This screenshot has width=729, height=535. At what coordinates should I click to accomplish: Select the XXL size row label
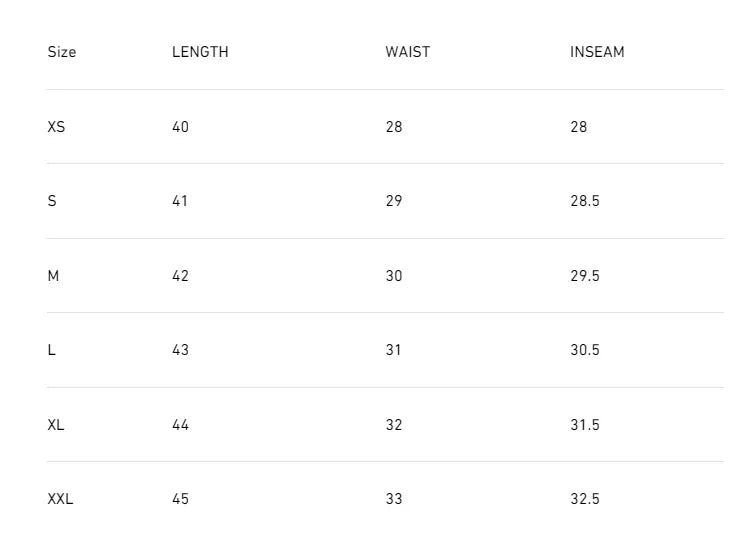(x=60, y=499)
